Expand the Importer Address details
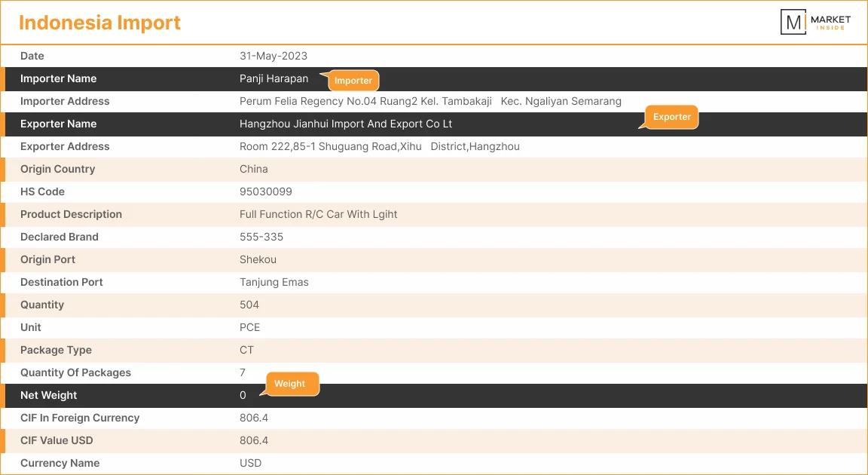868x475 pixels. (434, 100)
